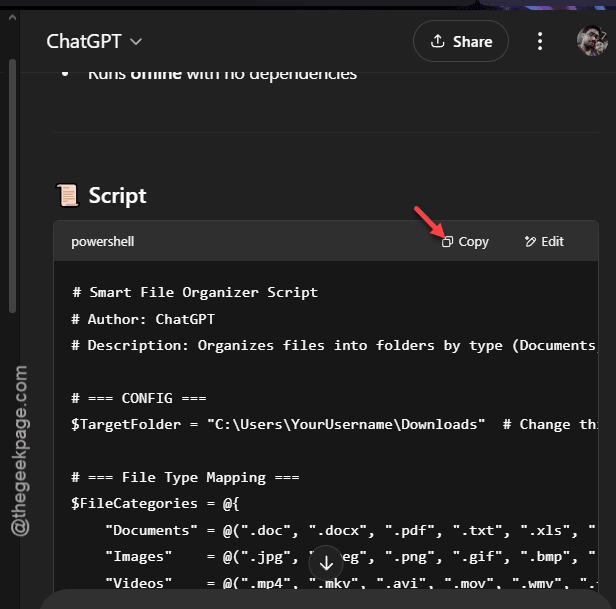This screenshot has width=616, height=609.
Task: Edit the powershell code block
Action: [x=544, y=242]
